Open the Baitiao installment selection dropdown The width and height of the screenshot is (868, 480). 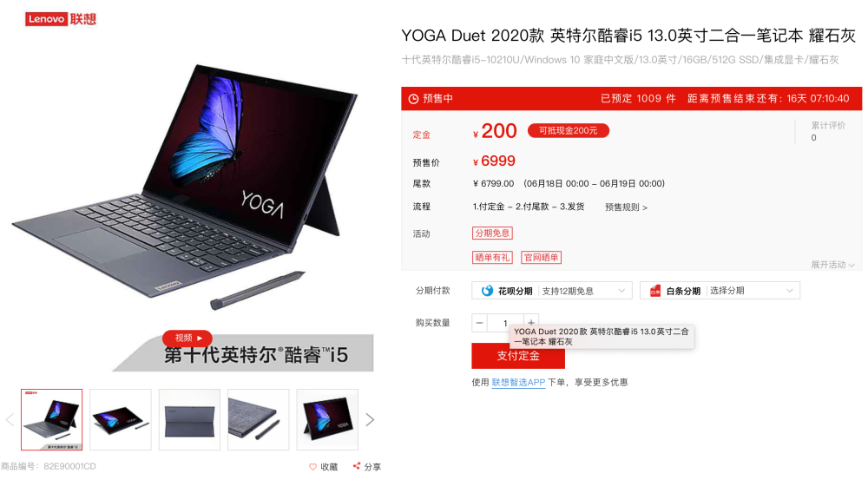752,291
